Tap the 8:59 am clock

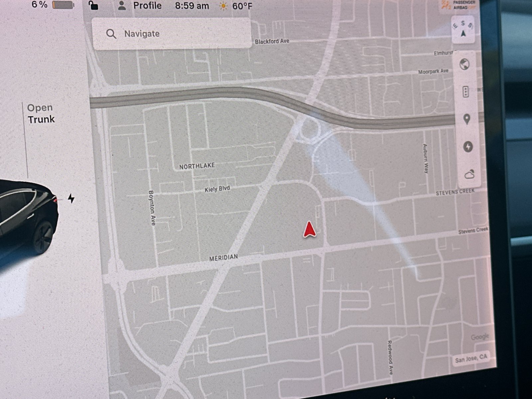[x=192, y=6]
